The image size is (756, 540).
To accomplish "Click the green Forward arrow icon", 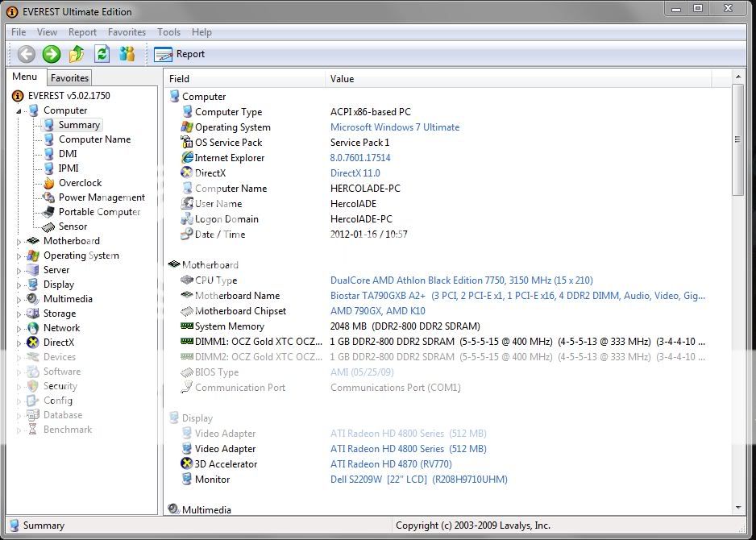I will 52,54.
